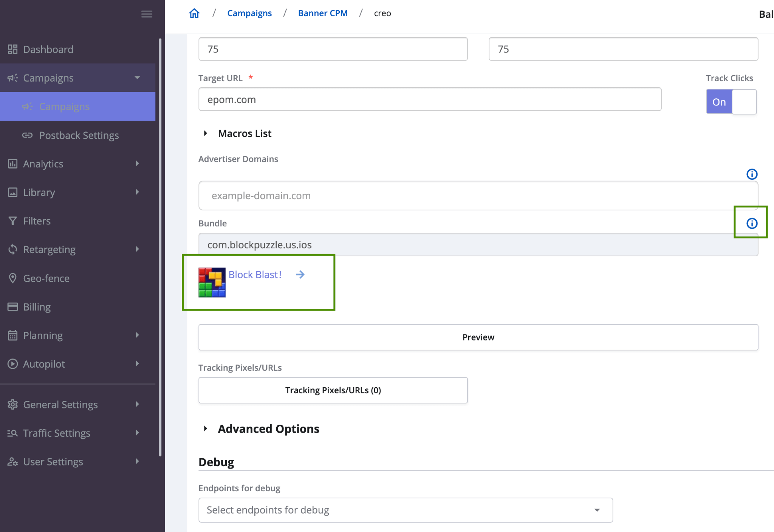Screen dimensions: 774x532
Task: Select active Campaigns sub-item
Action: (77, 107)
